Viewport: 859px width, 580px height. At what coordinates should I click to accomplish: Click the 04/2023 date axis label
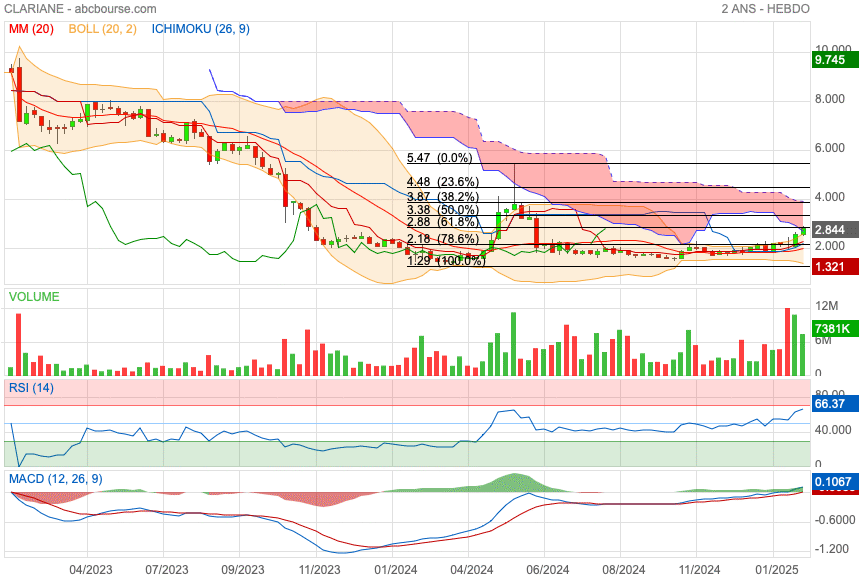[x=90, y=570]
